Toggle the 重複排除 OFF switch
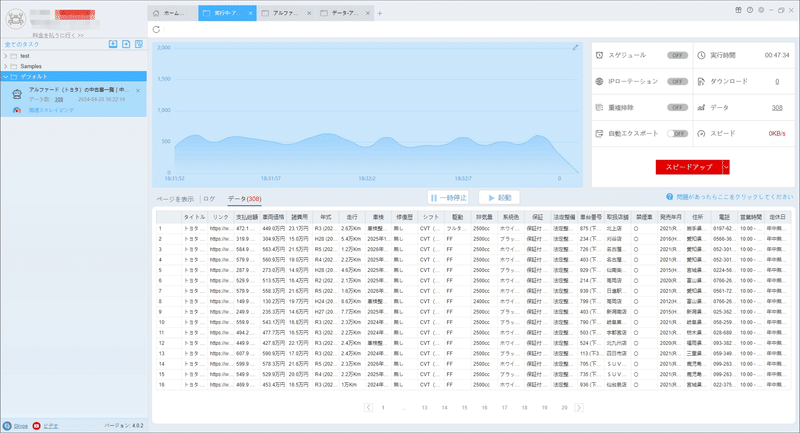Screen dimensions: 800x433 (x=678, y=108)
